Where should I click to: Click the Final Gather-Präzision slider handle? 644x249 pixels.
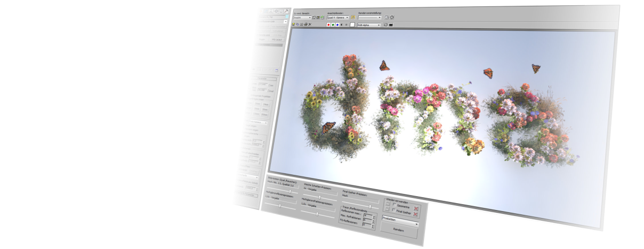pyautogui.click(x=369, y=206)
